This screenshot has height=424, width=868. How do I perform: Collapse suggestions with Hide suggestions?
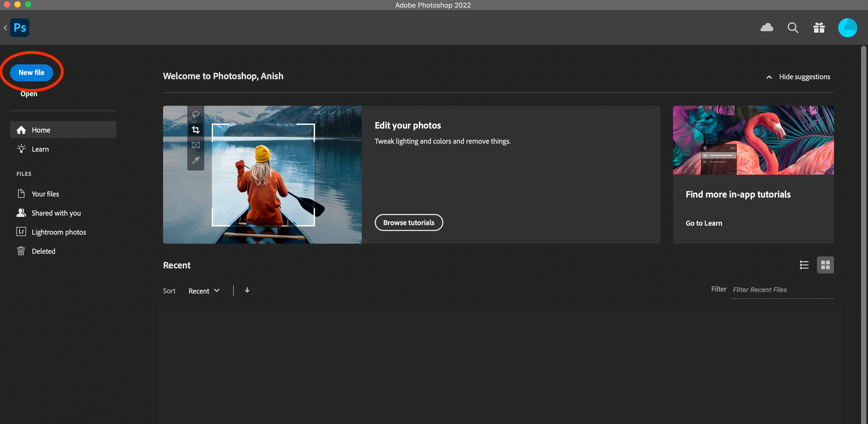click(x=798, y=77)
